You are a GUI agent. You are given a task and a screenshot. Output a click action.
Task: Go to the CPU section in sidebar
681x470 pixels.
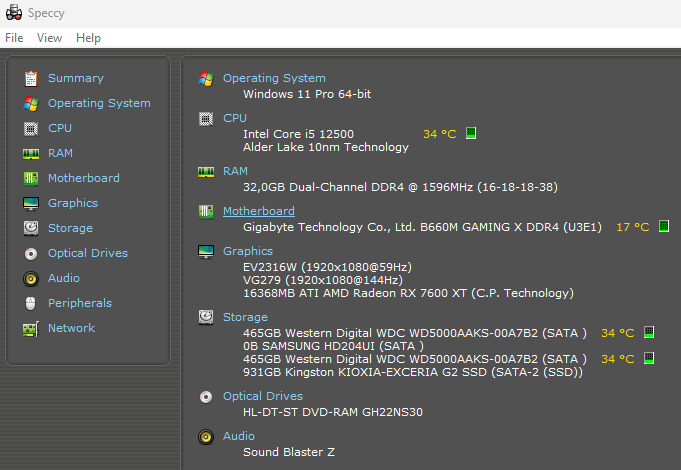pyautogui.click(x=60, y=128)
